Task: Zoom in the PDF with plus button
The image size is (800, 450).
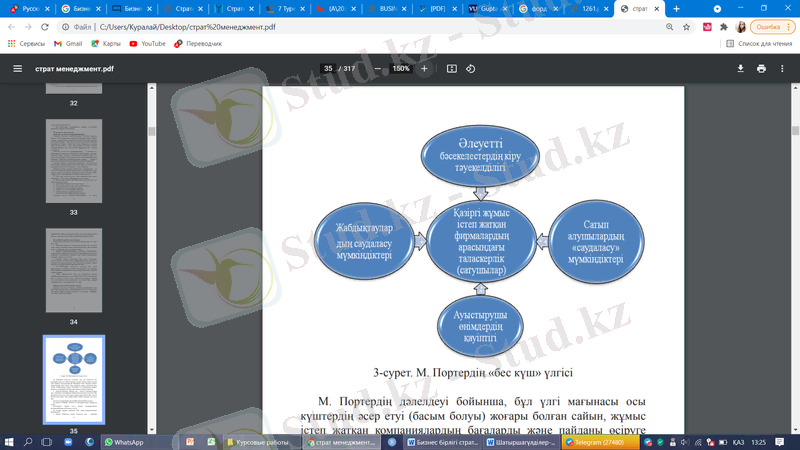Action: 424,68
